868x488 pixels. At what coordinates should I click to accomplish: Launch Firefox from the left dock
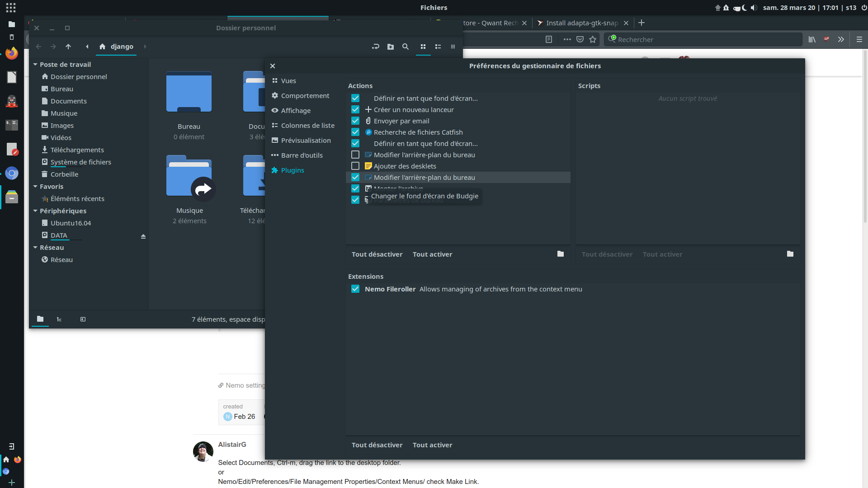(x=12, y=53)
